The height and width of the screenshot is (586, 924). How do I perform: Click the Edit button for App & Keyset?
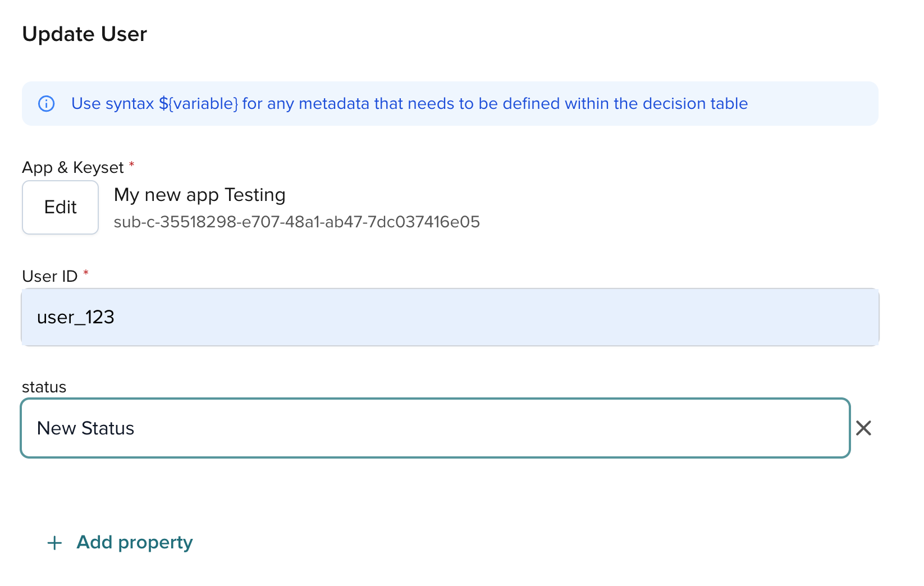tap(60, 207)
